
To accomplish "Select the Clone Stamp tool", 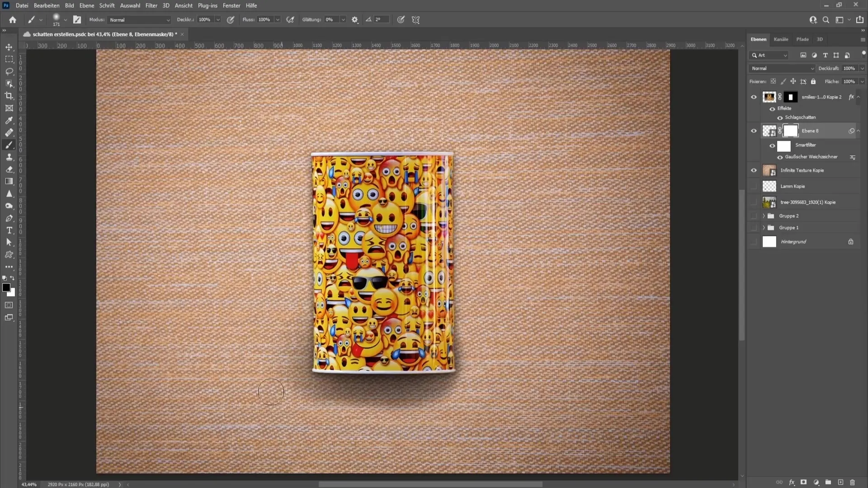I will tap(9, 157).
